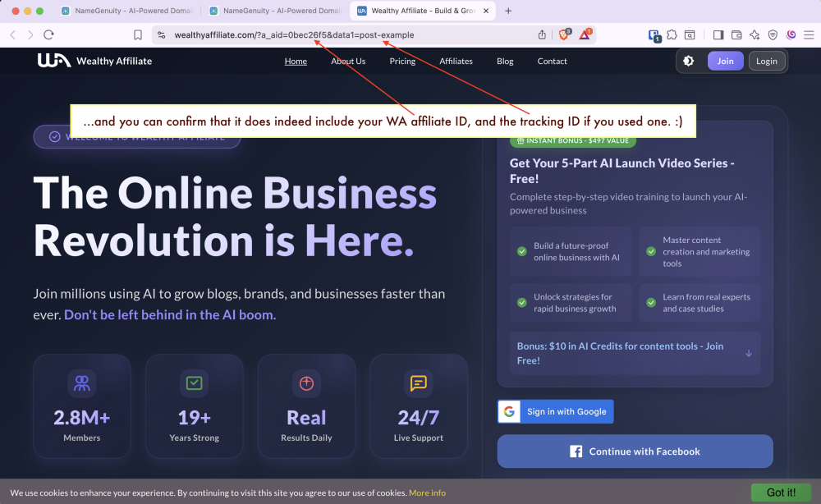Toggle the dark/light theme switch
This screenshot has width=821, height=504.
688,61
